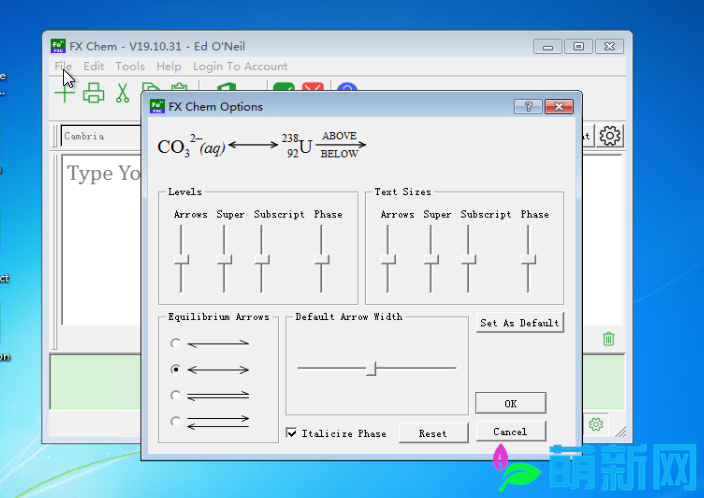Click the Reset button

433,433
